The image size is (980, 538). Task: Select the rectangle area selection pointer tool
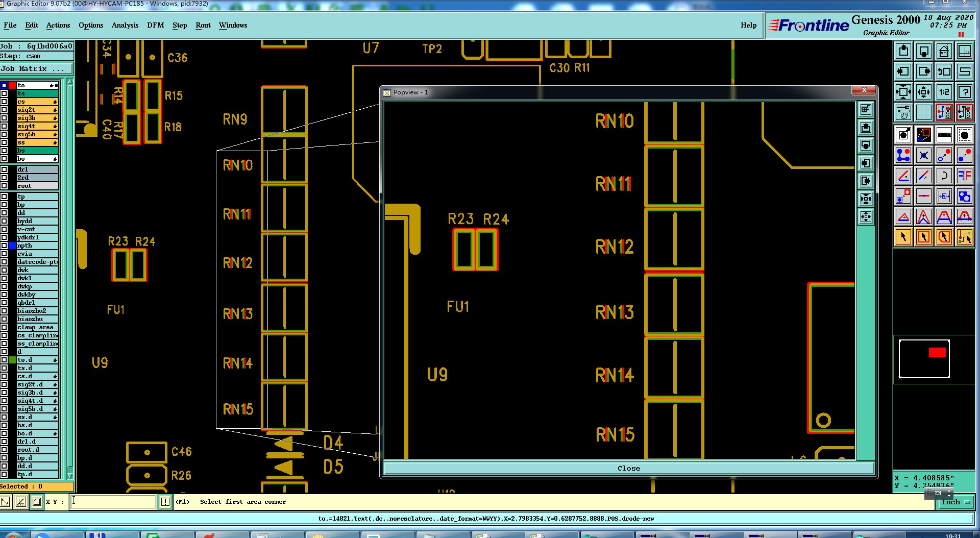pos(924,237)
